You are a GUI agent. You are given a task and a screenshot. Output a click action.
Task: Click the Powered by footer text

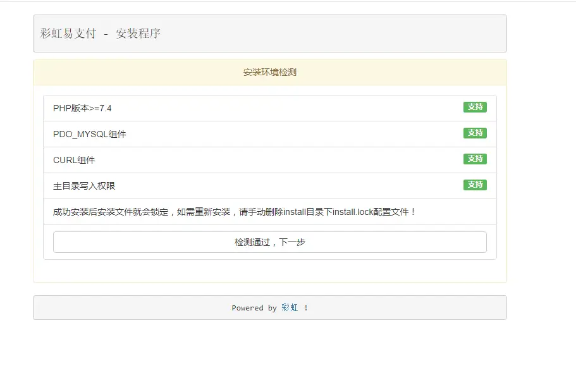point(254,308)
